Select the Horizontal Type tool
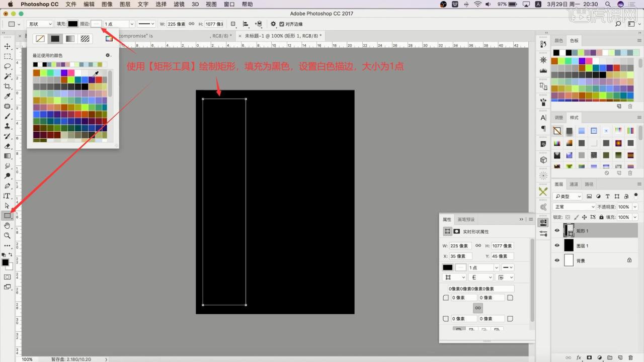Image resolution: width=644 pixels, height=362 pixels. [8, 196]
